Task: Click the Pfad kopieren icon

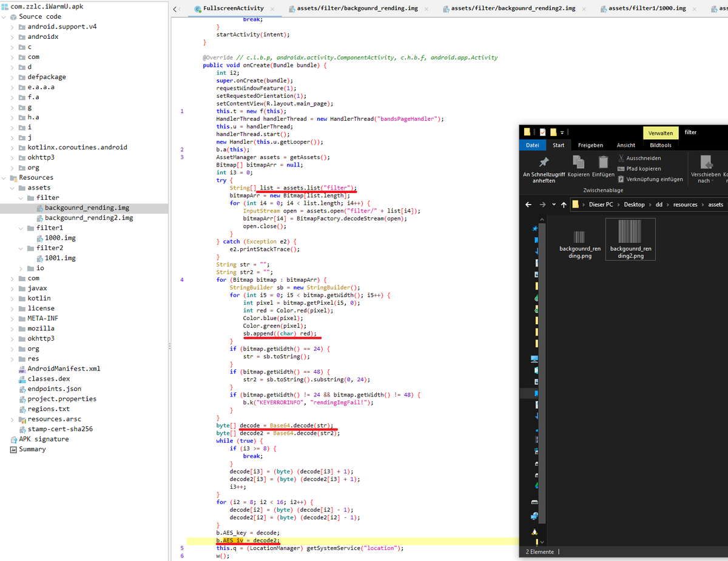Action: point(621,169)
